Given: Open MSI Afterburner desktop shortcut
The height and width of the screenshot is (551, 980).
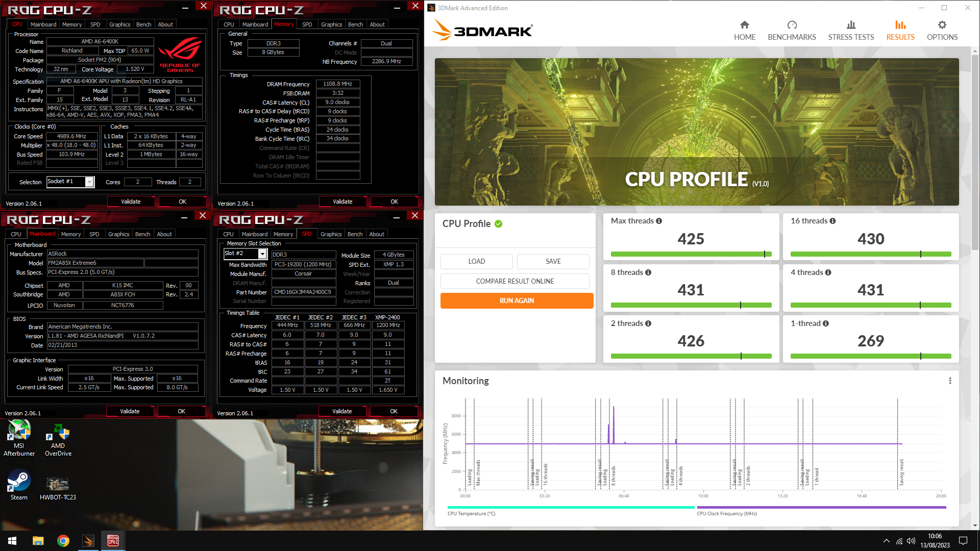Looking at the screenshot, I should point(19,438).
